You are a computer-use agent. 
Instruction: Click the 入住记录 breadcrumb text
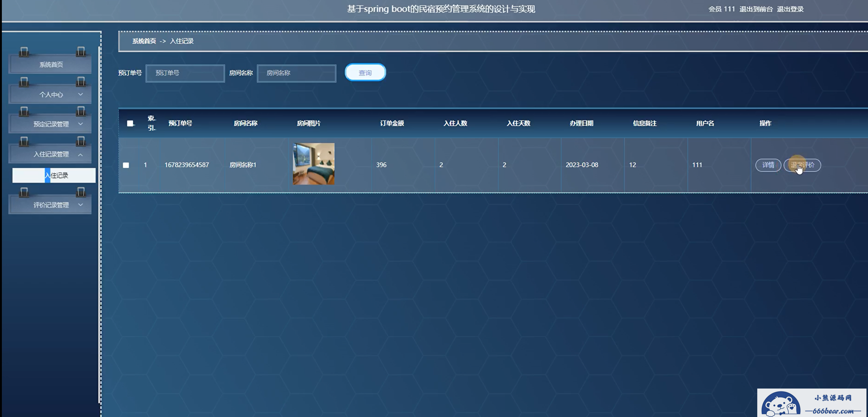(x=182, y=41)
